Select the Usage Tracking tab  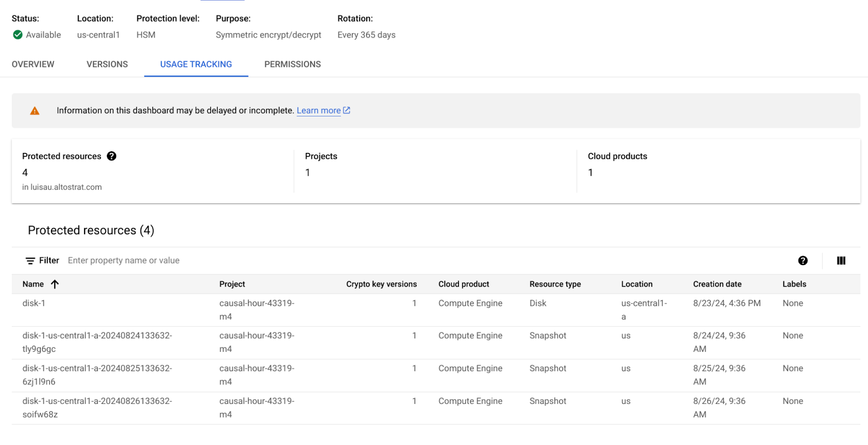pos(196,65)
